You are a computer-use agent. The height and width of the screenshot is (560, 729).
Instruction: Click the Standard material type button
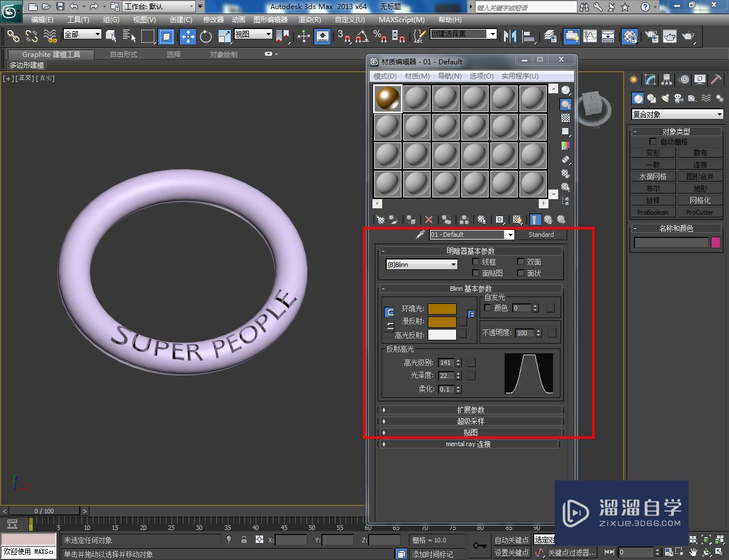tap(541, 234)
